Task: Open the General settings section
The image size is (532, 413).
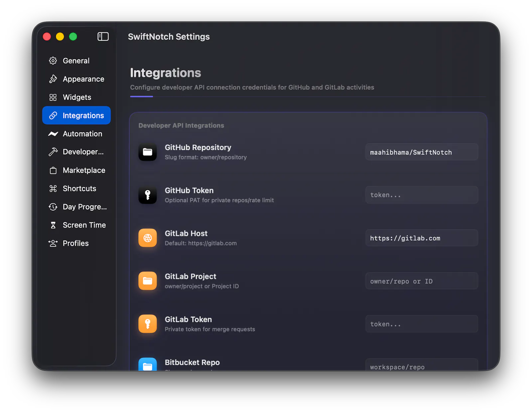Action: [x=76, y=61]
